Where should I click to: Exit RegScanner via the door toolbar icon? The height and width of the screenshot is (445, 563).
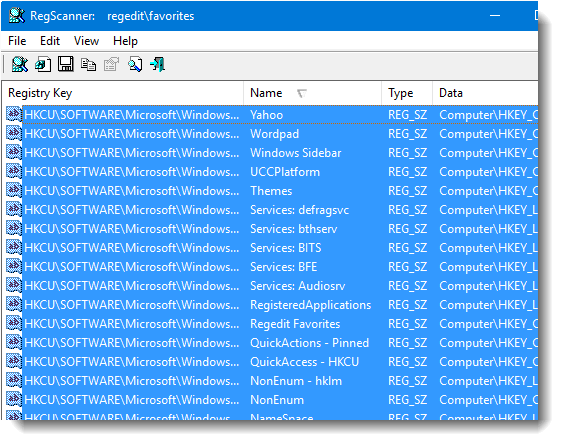coord(158,65)
